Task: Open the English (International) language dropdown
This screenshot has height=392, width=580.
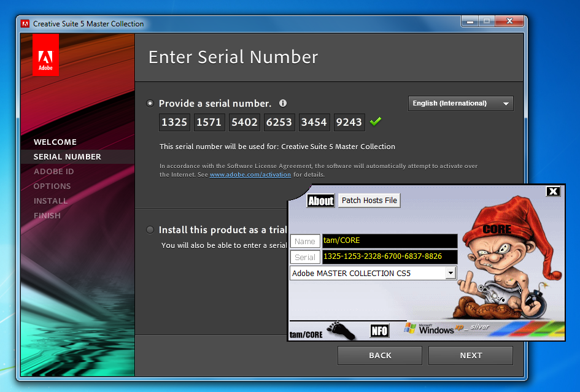Action: (x=460, y=104)
